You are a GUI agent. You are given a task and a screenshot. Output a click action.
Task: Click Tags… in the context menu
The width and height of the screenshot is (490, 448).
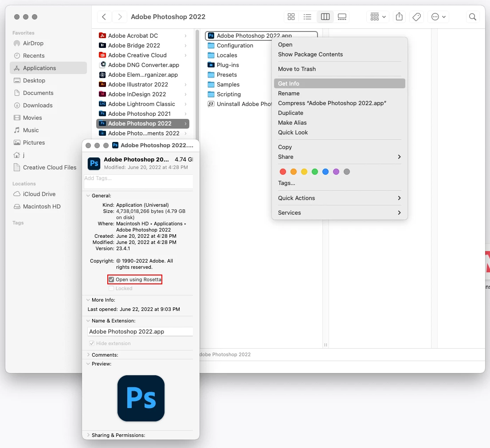point(339,183)
